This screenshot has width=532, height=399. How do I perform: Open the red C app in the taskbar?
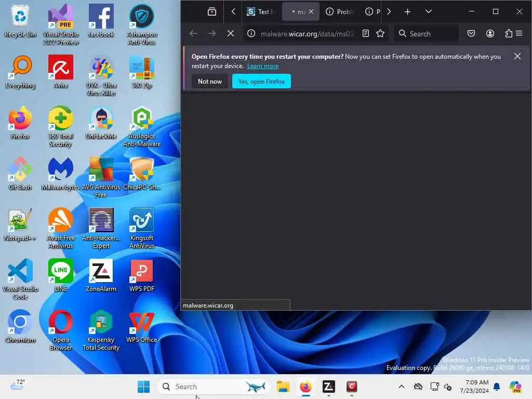(x=352, y=387)
